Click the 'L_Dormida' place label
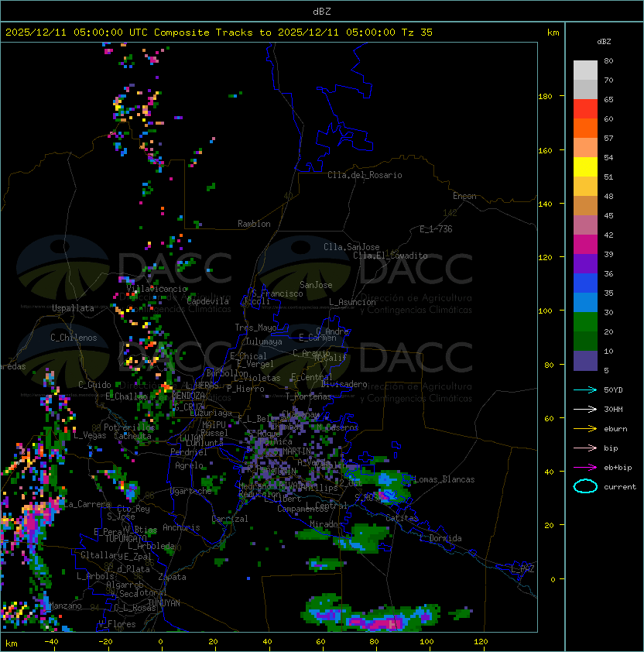Screen dimensions: 644x652 [x=440, y=538]
